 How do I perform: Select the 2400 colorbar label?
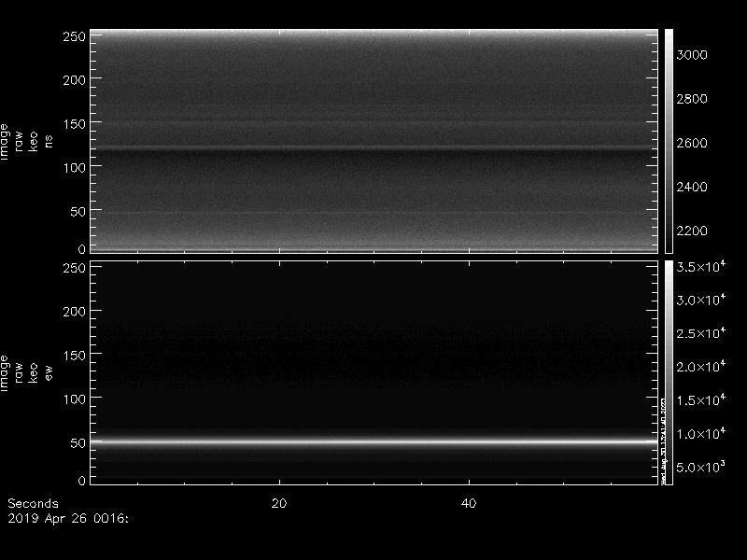pyautogui.click(x=692, y=187)
